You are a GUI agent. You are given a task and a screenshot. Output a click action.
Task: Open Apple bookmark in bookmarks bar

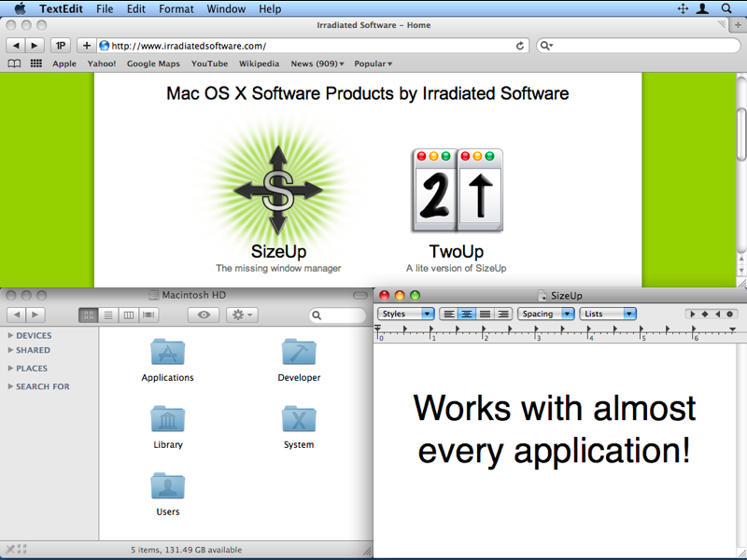pyautogui.click(x=64, y=63)
